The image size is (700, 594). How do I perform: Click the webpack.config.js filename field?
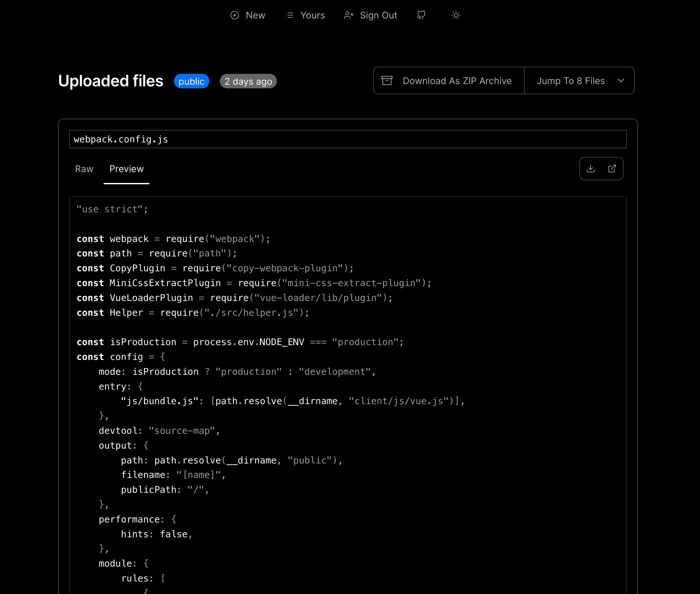347,139
